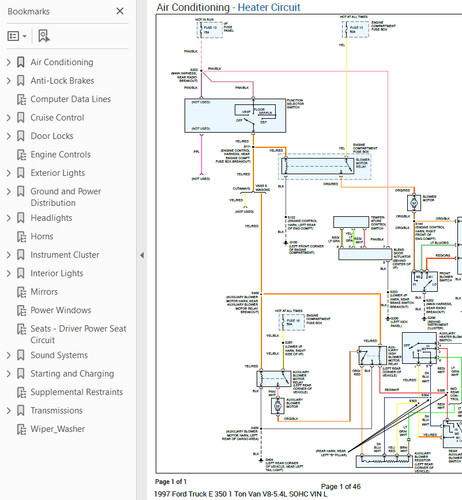
Task: Open the Door Locks bookmark
Action: pyautogui.click(x=52, y=136)
